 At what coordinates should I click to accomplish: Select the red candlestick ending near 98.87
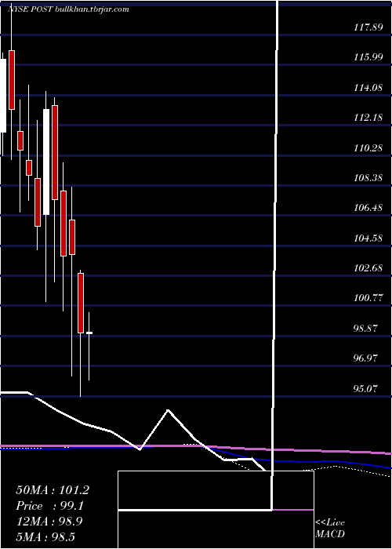coord(81,304)
